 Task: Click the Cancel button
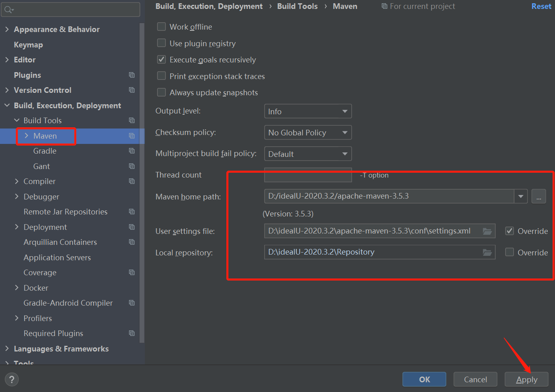pos(475,379)
